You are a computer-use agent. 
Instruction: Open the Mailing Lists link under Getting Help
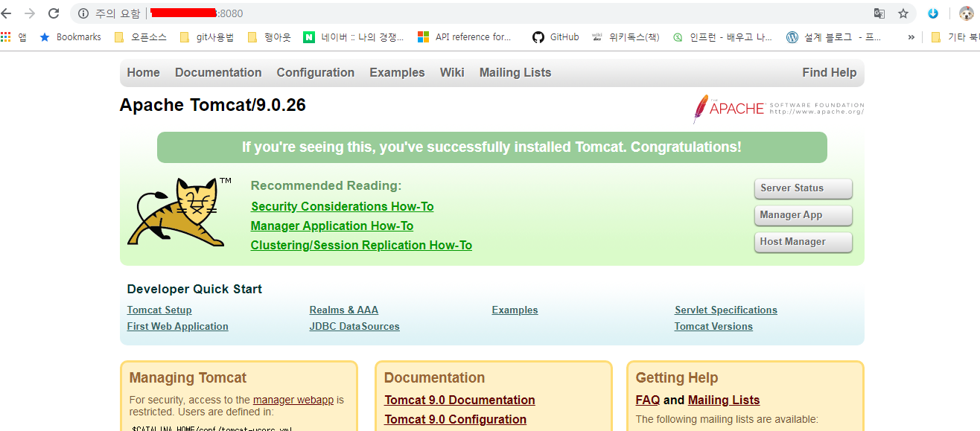pyautogui.click(x=724, y=400)
